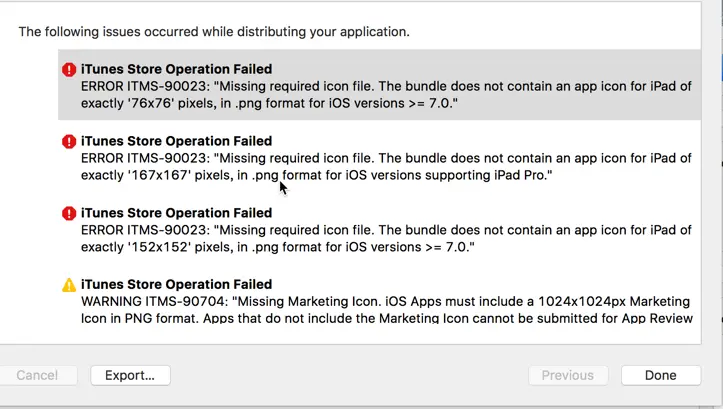Screen dimensions: 723x409
Task: Click the Done button
Action: [661, 375]
